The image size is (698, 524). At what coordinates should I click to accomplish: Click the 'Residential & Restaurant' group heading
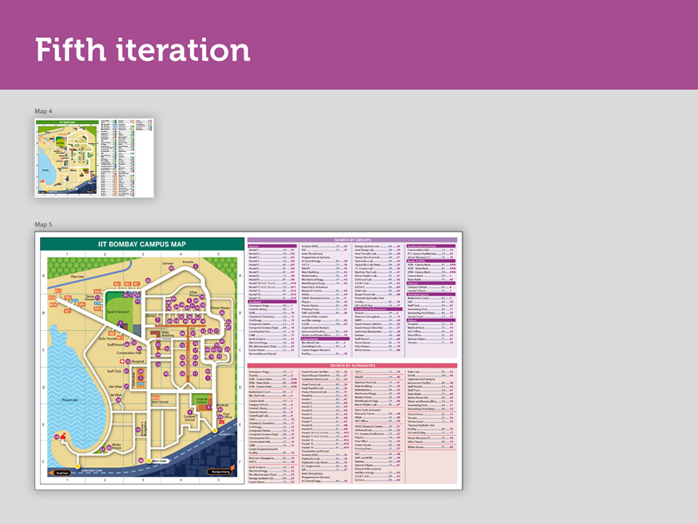click(x=378, y=309)
